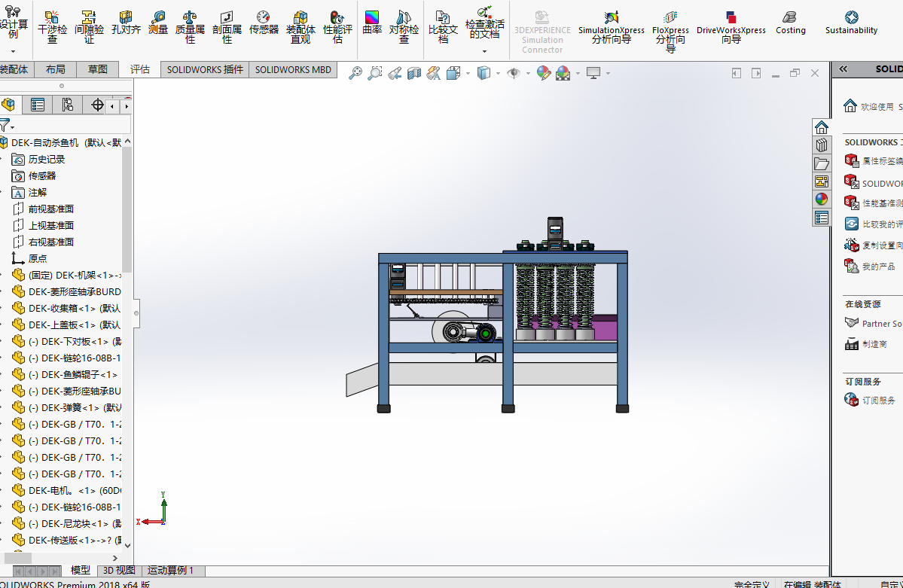Open Section Properties (剖面属性)

(x=227, y=27)
